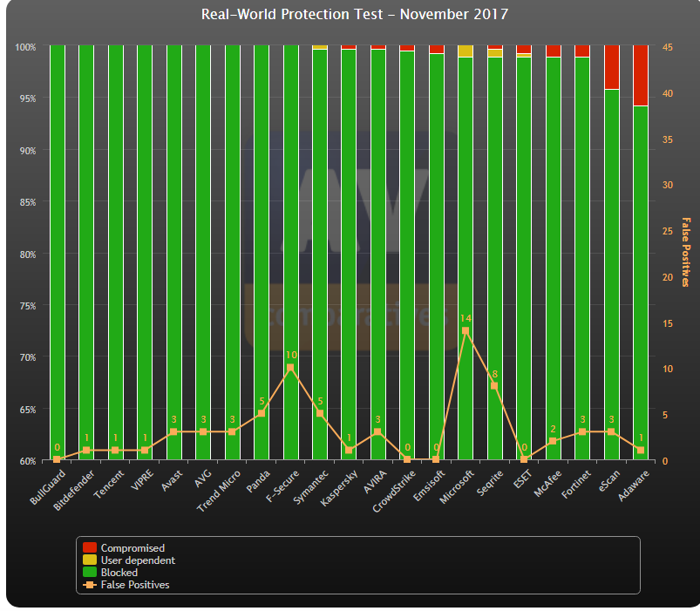
Task: Click the red compromised segment of Fortinet bar
Action: (582, 51)
